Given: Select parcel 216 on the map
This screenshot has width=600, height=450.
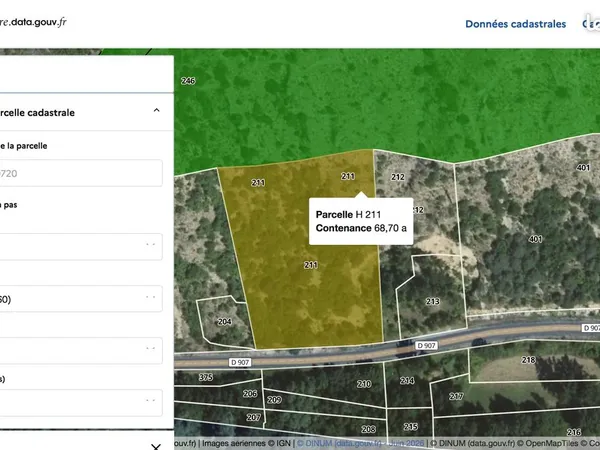Looking at the screenshot, I should pyautogui.click(x=574, y=432).
